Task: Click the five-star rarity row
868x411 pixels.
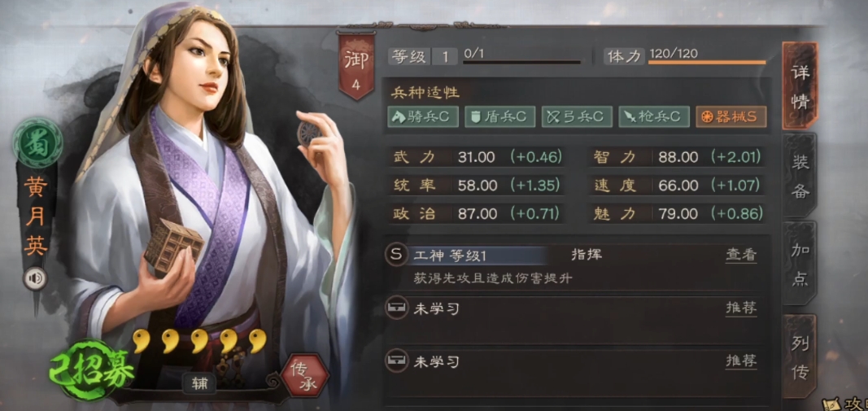Action: click(x=200, y=341)
